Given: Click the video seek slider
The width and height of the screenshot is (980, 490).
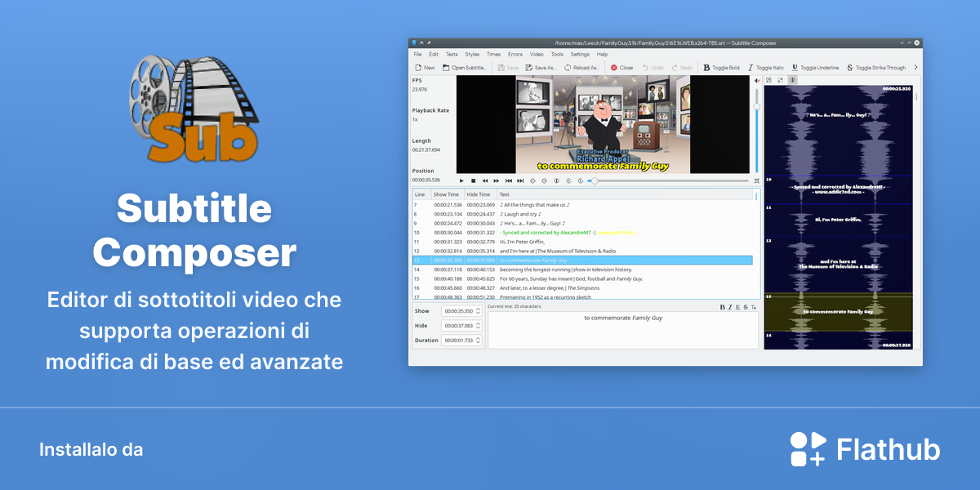Looking at the screenshot, I should [x=668, y=180].
